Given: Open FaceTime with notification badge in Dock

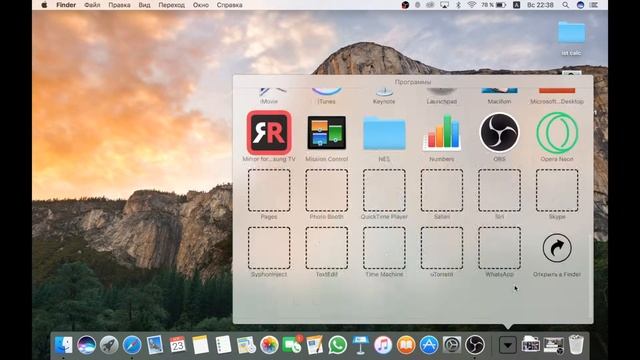Looking at the screenshot, I should coord(292,345).
